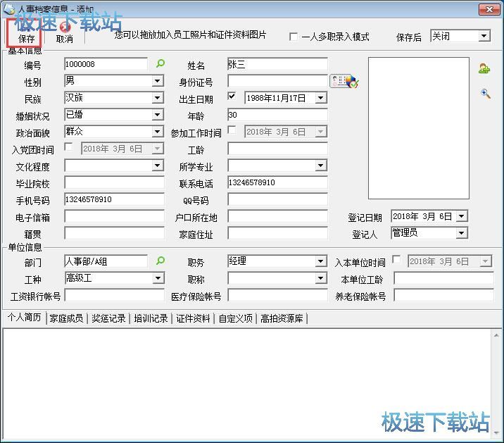Click the QQ号码 input field
This screenshot has height=443, width=504.
pyautogui.click(x=277, y=199)
